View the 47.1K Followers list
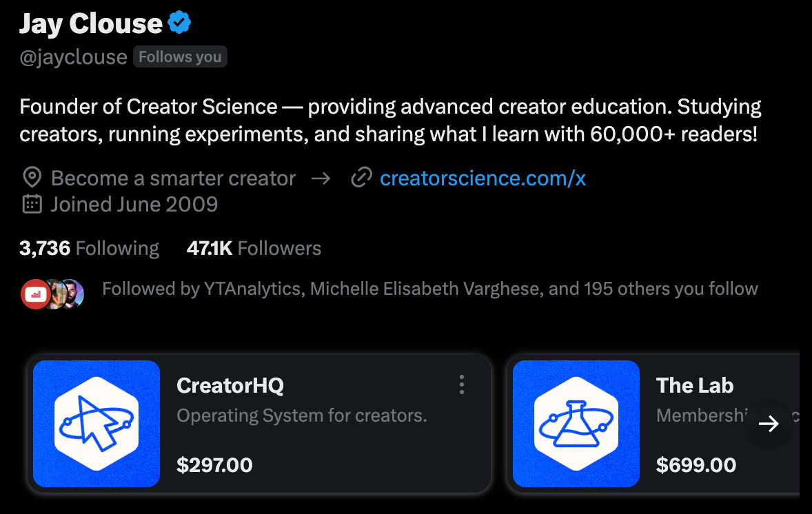The image size is (812, 514). point(254,248)
